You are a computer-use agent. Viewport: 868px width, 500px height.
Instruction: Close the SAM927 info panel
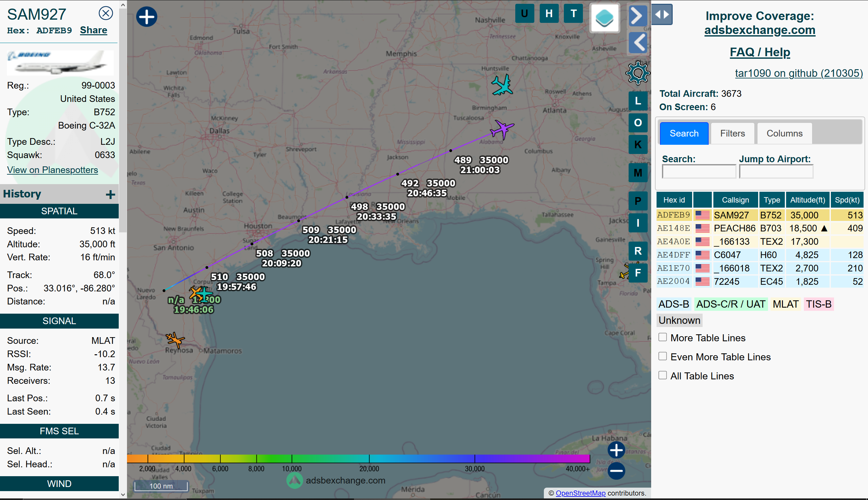click(106, 13)
